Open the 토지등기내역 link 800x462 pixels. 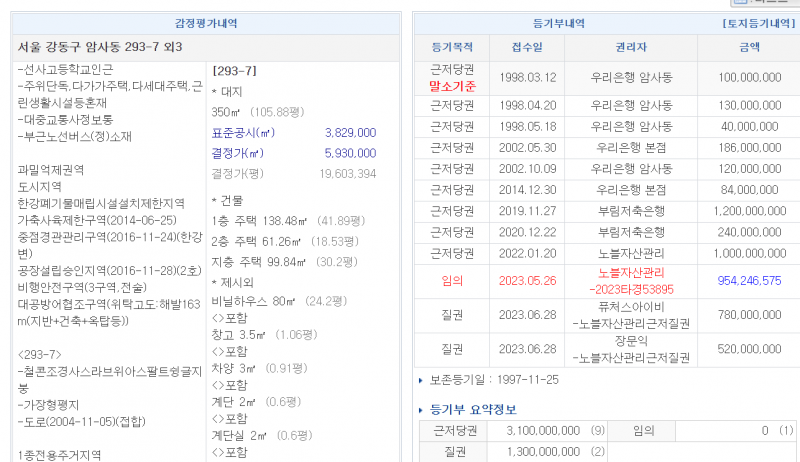[x=758, y=22]
